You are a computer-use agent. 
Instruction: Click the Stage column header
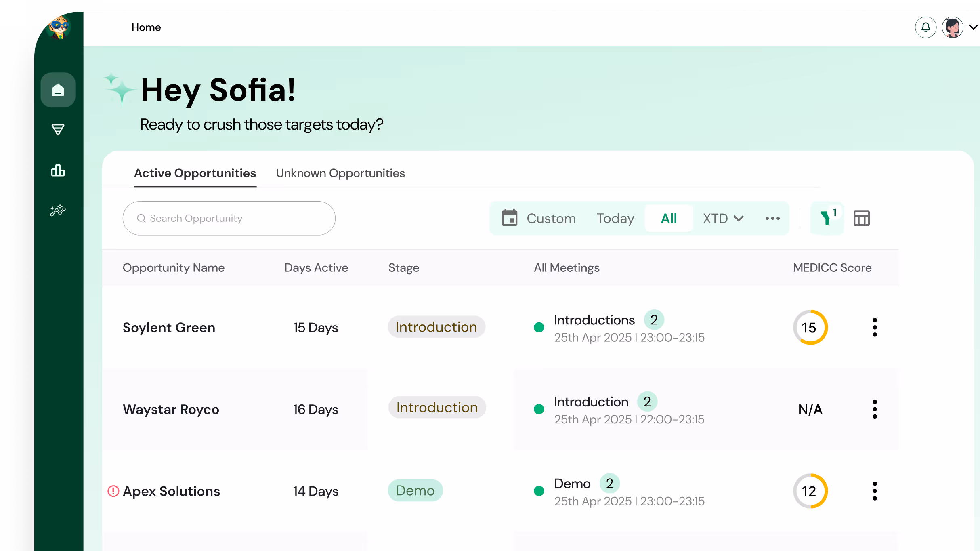click(x=404, y=268)
